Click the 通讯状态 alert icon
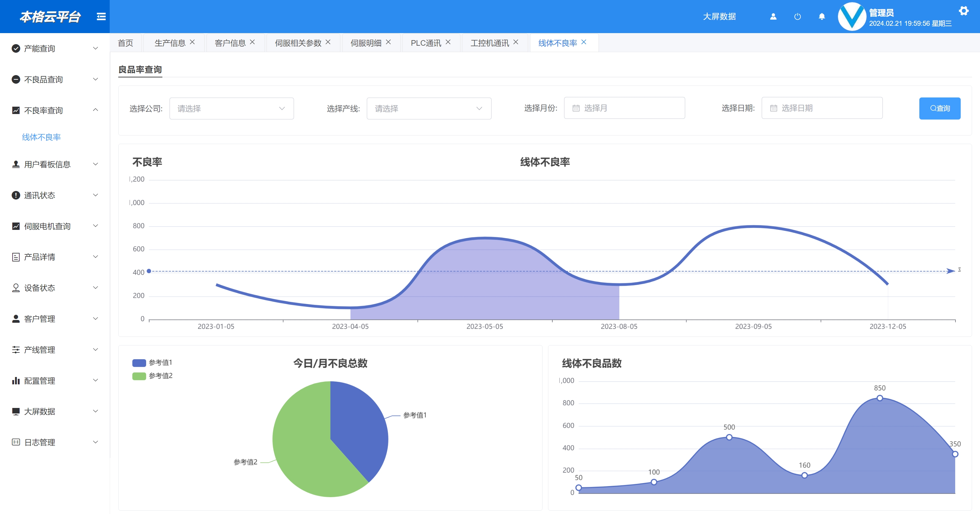This screenshot has height=514, width=980. pyautogui.click(x=16, y=195)
